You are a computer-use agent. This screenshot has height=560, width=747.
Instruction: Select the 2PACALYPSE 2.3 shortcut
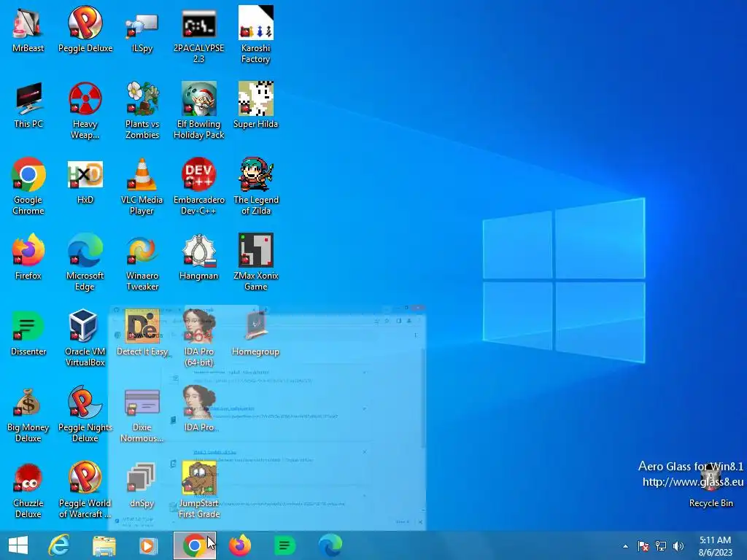coord(198,34)
